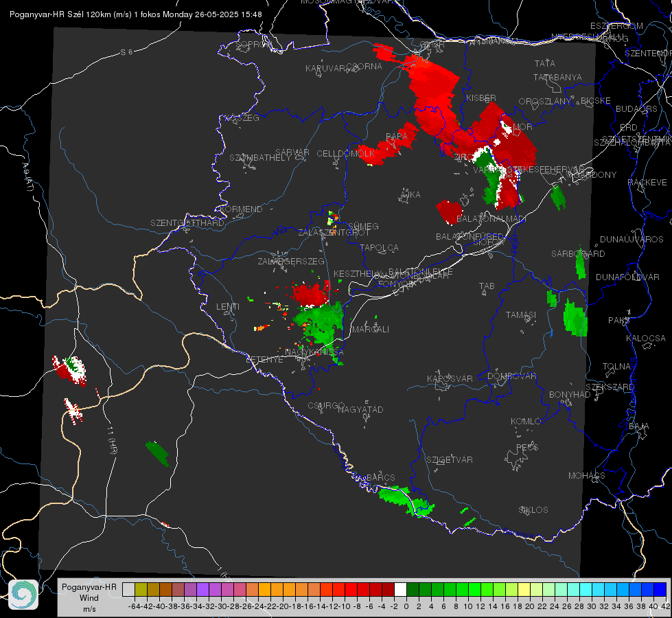Click the NAGYATAD city label
672x618 pixels.
360,409
